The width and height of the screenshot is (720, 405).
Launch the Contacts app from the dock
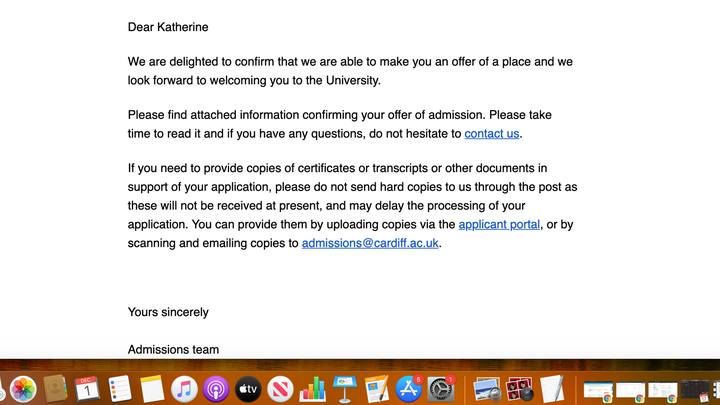click(55, 389)
